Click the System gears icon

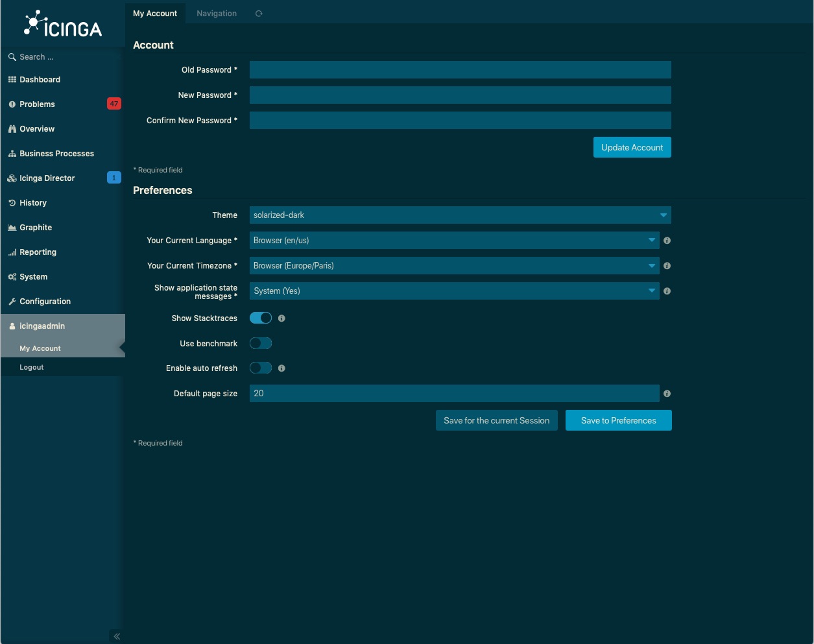click(x=12, y=277)
